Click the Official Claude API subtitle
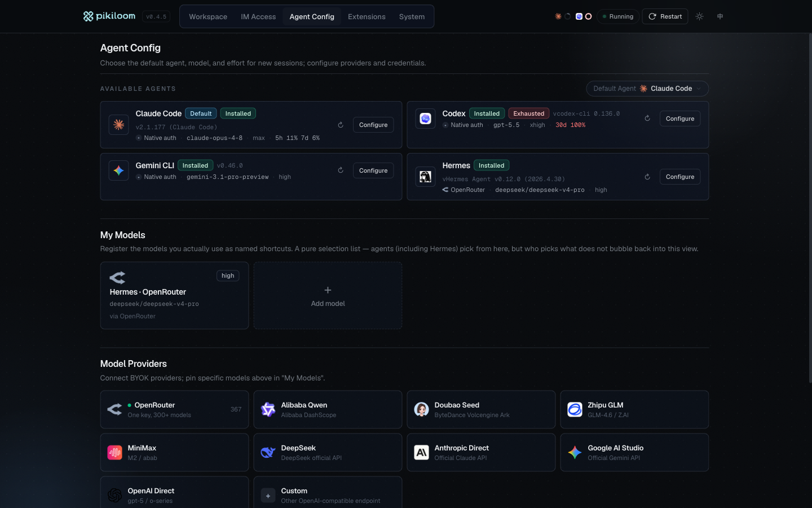This screenshot has height=508, width=812. click(460, 458)
